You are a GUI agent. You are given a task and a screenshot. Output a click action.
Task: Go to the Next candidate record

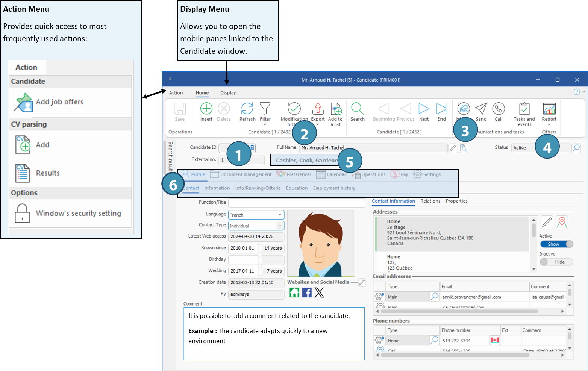tap(424, 109)
